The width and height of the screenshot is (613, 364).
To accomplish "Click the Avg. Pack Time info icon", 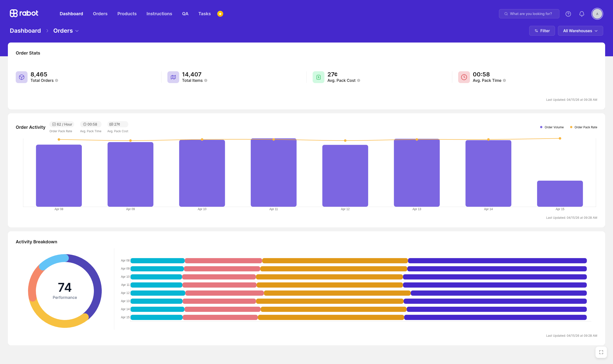I will [x=504, y=80].
